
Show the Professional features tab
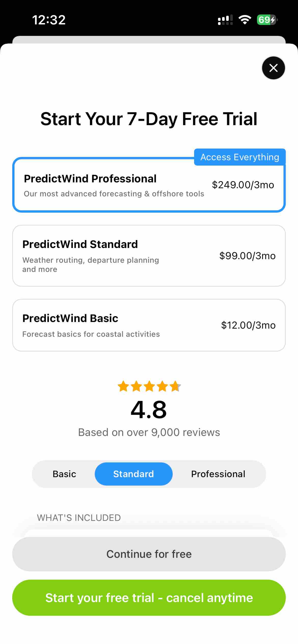218,474
